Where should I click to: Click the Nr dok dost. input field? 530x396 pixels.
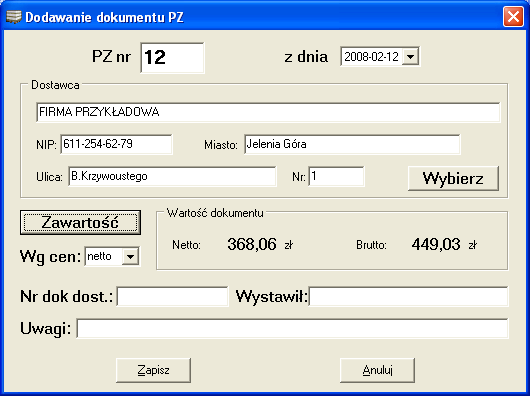(172, 296)
